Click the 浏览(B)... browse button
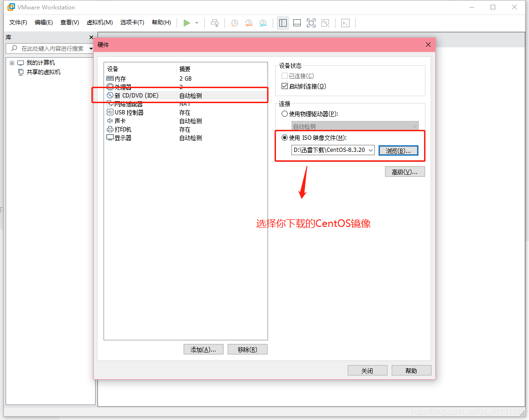Image resolution: width=529 pixels, height=420 pixels. (x=398, y=150)
